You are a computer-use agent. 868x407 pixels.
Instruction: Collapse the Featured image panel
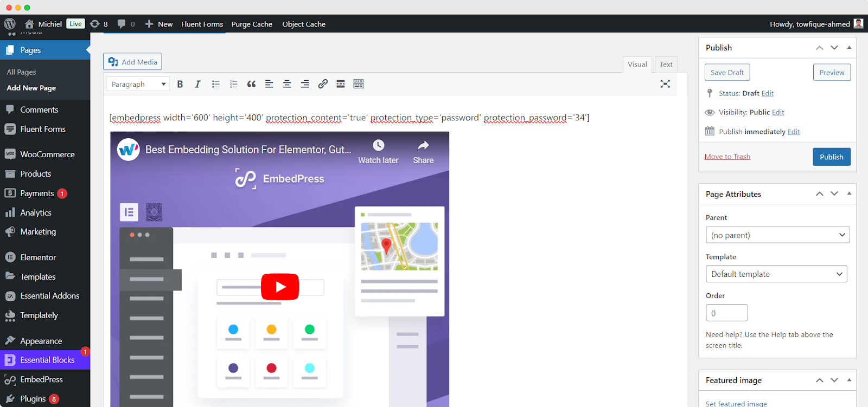click(849, 380)
